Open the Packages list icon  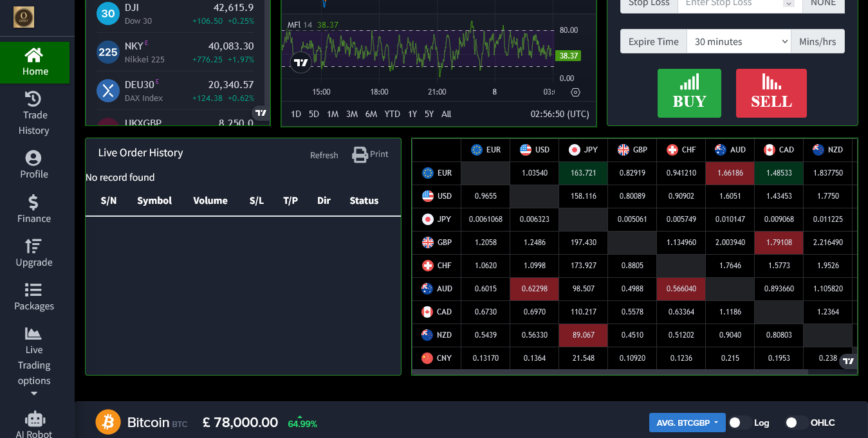coord(33,290)
